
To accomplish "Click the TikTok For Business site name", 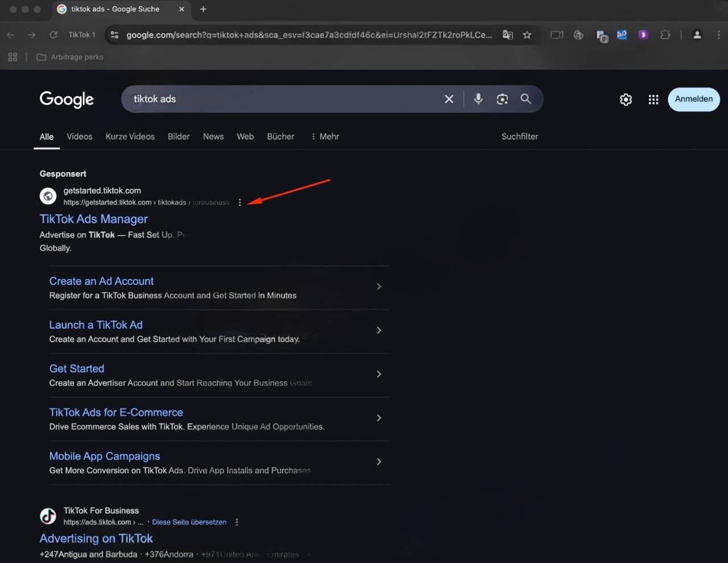I will (101, 511).
